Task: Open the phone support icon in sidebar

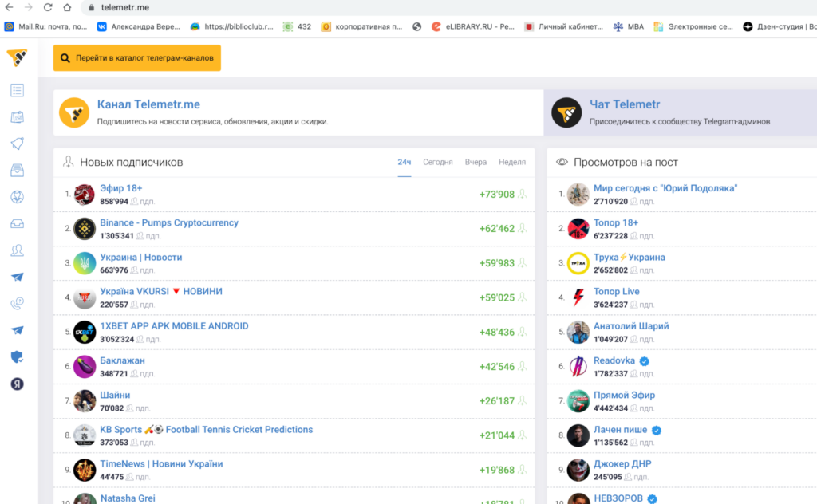Action: click(18, 304)
